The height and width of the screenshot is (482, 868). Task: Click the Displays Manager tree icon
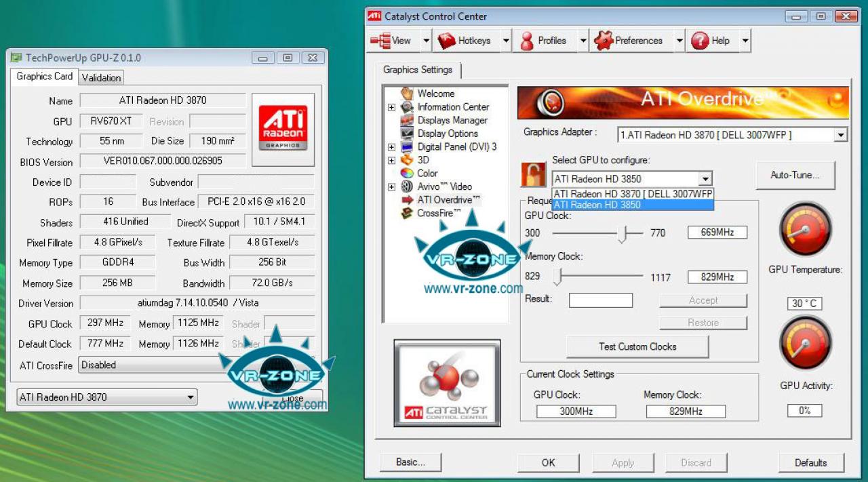407,120
